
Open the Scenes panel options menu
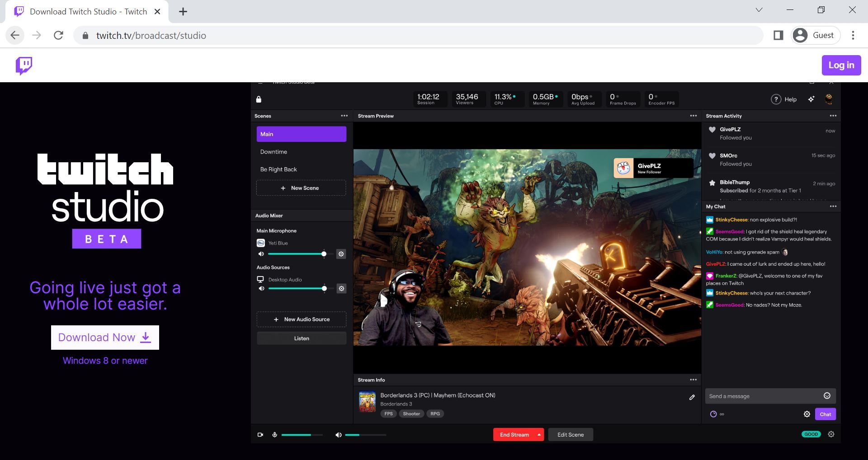344,116
